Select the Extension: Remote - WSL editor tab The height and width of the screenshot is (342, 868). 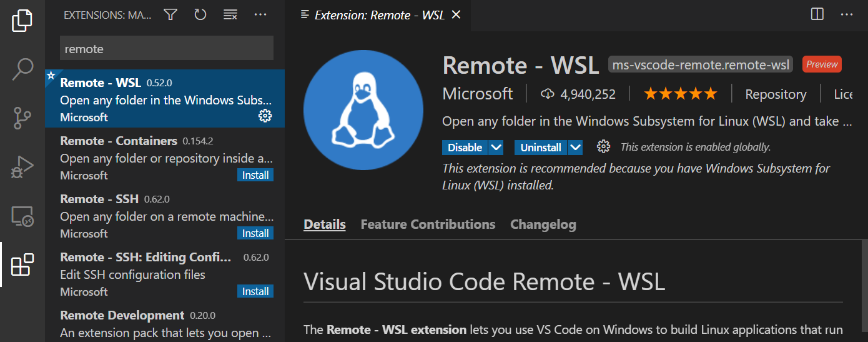(378, 15)
